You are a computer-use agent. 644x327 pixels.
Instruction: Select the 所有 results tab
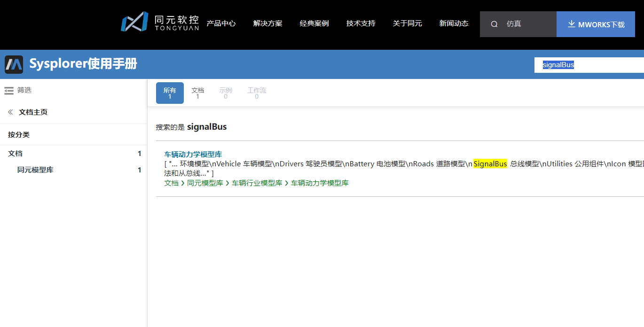click(x=170, y=93)
